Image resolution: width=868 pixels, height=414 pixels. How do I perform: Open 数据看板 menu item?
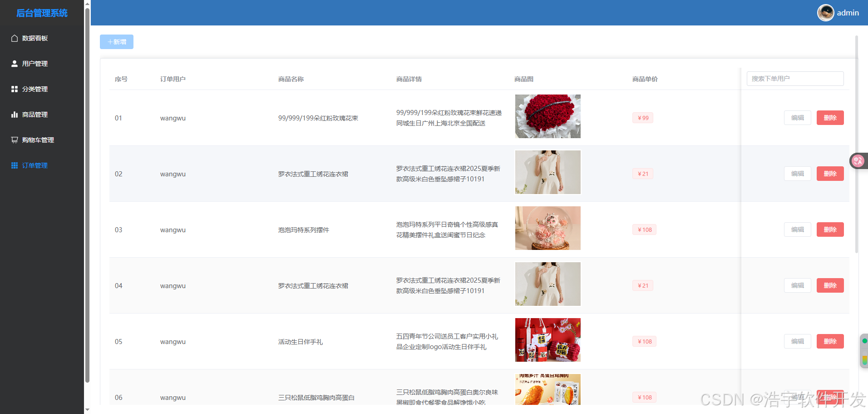42,38
